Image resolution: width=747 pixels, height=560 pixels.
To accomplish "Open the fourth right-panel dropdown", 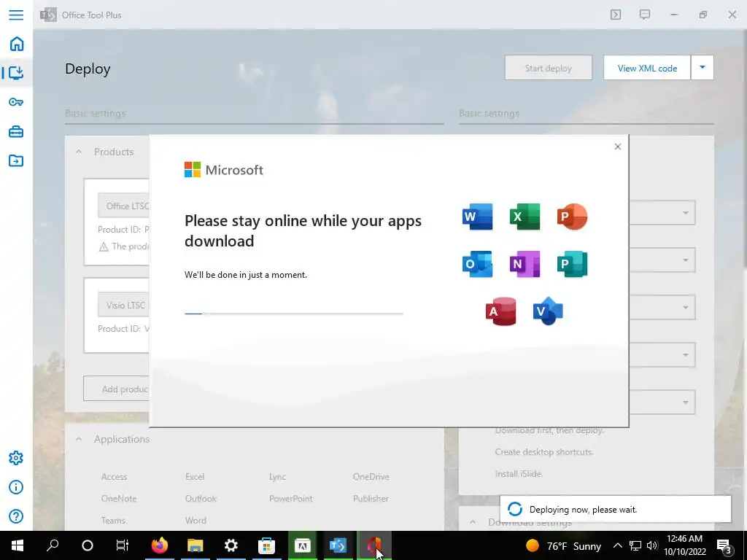I will 662,355.
